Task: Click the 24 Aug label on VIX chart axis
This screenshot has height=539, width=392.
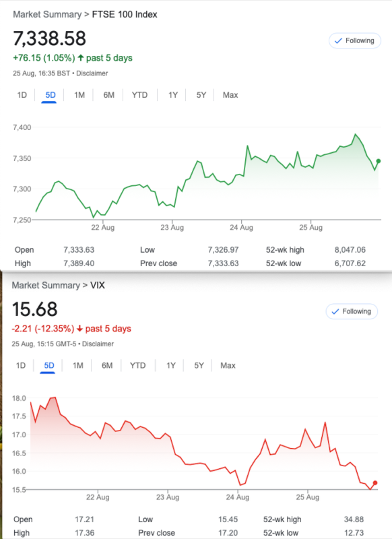Action: [x=237, y=497]
